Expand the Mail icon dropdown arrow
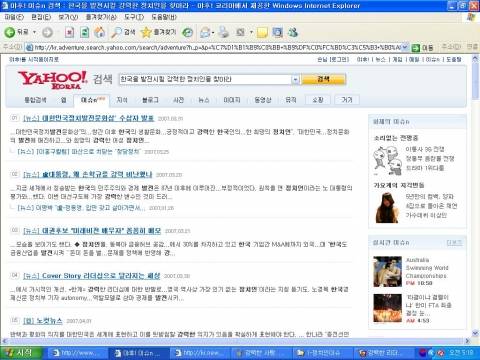Screen dimensions: 480x360 click(x=213, y=32)
